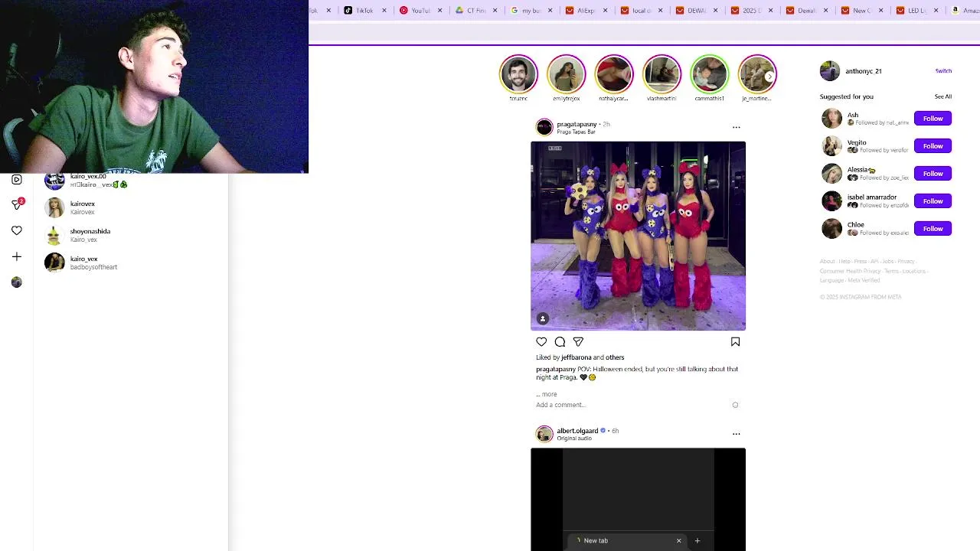Viewport: 980px width, 551px height.
Task: View je_martine's story
Action: point(757,74)
